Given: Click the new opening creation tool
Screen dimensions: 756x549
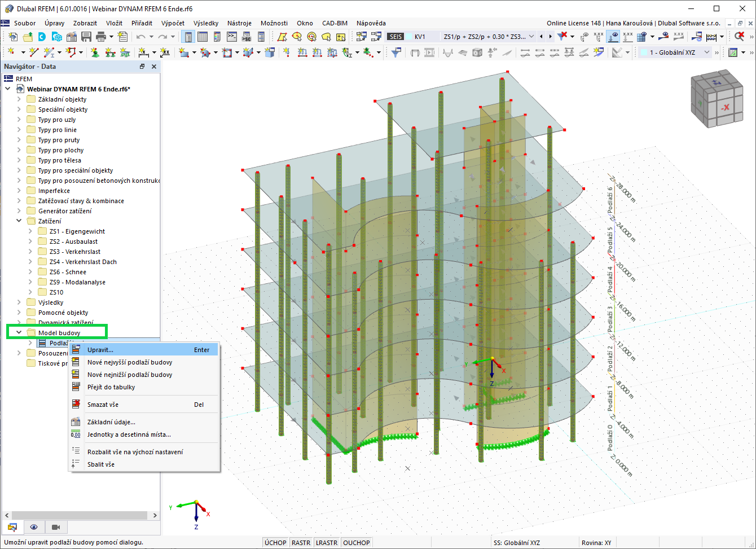Looking at the screenshot, I should point(227,52).
